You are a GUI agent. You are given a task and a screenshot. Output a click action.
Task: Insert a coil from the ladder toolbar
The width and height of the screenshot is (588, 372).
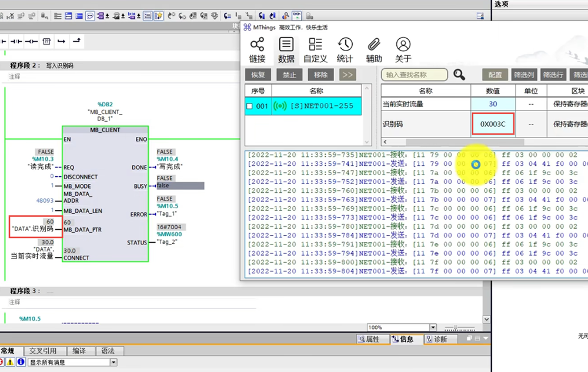coord(31,41)
